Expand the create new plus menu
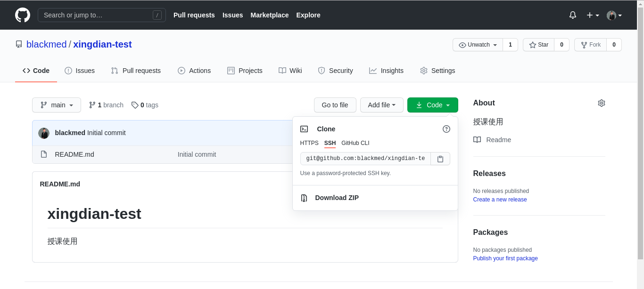This screenshot has width=644, height=289. tap(593, 15)
